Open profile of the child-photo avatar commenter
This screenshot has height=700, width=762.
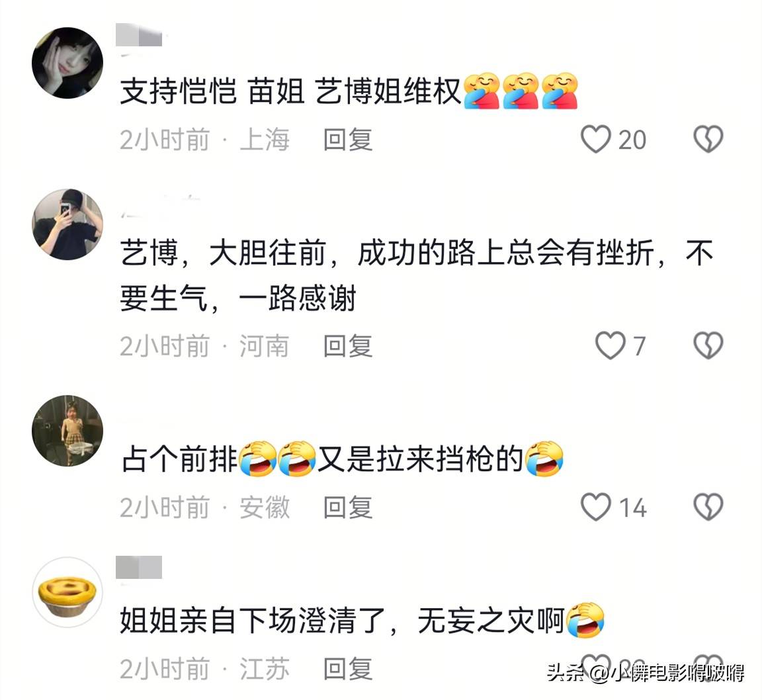point(67,431)
